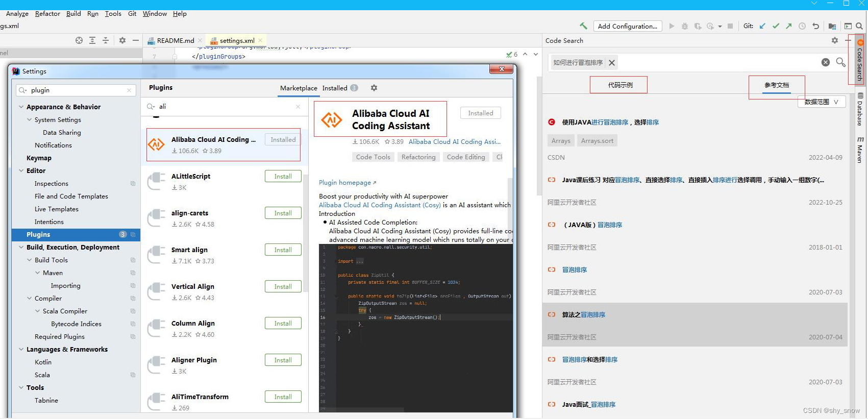Open the Analyze menu
The width and height of the screenshot is (868, 419).
(x=17, y=14)
